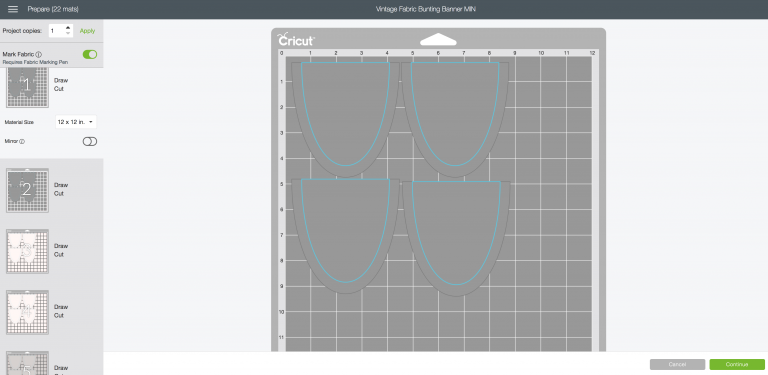Click the Cricut logo on the mat

click(296, 40)
